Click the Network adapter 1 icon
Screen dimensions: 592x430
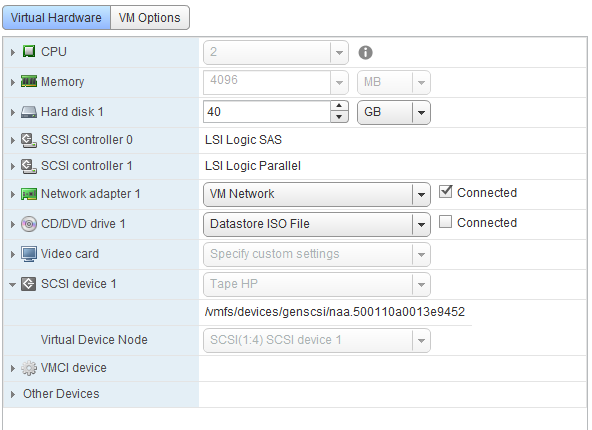29,194
